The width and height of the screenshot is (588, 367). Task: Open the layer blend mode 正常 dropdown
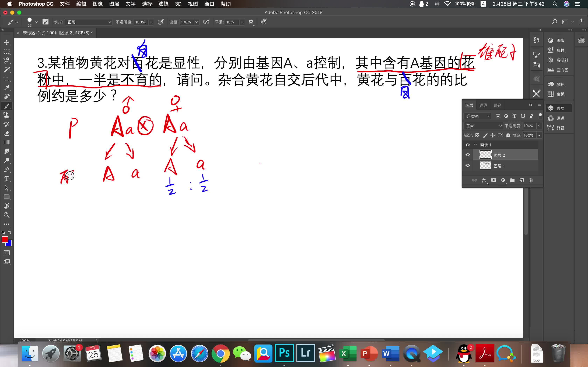tap(483, 126)
